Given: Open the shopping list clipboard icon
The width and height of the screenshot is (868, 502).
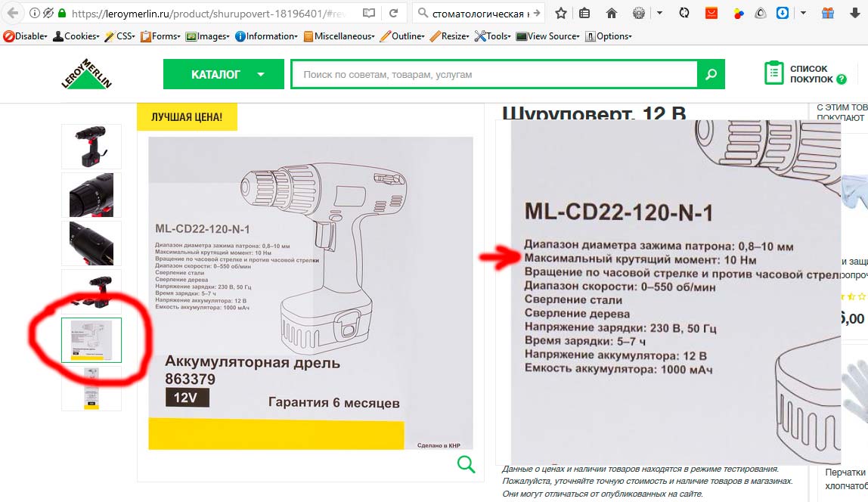Looking at the screenshot, I should pos(774,73).
